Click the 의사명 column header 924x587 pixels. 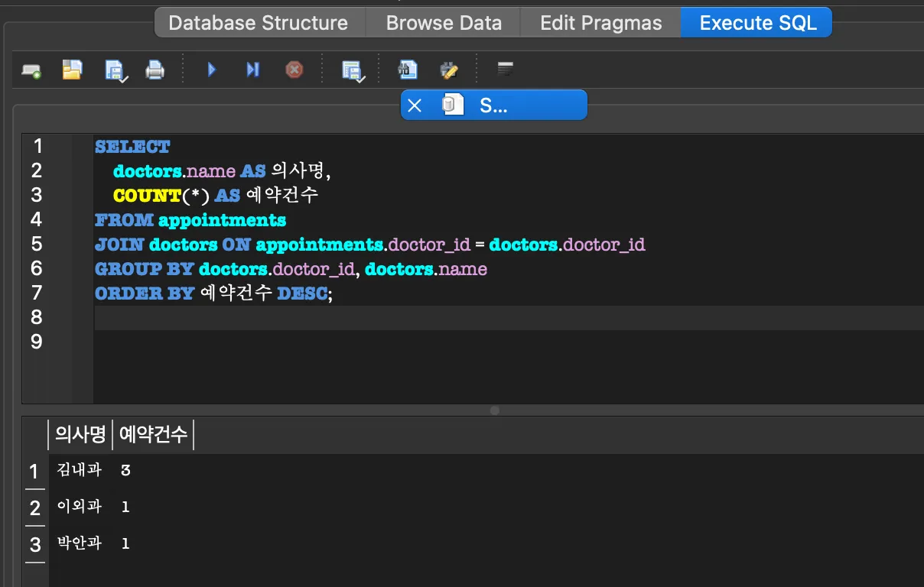[80, 435]
